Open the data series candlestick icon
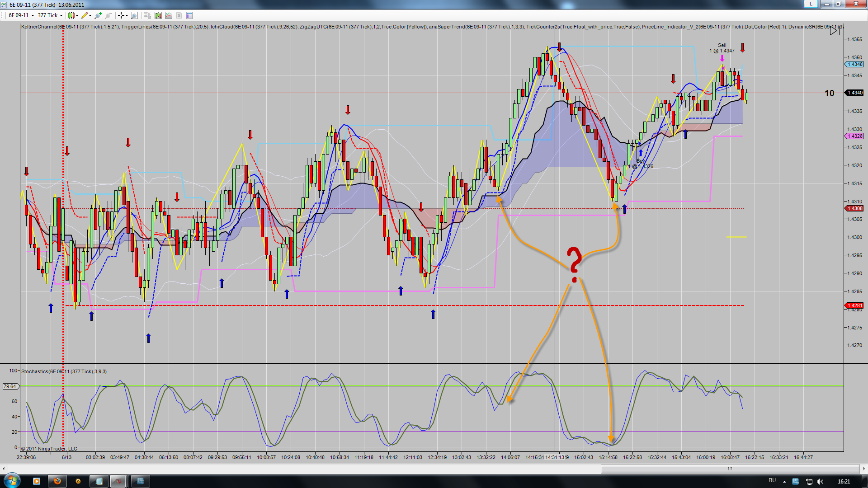This screenshot has width=868, height=488. (x=158, y=15)
